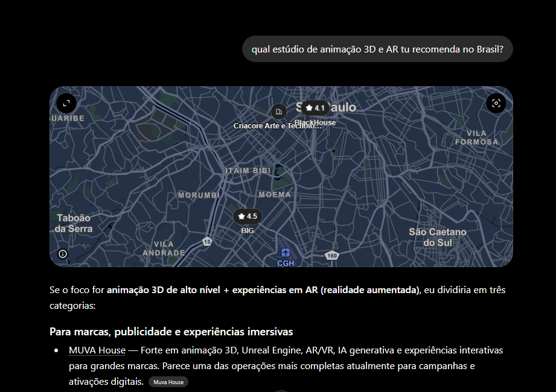Click the São Caetano do Sul label
The image size is (556, 392).
tap(438, 237)
